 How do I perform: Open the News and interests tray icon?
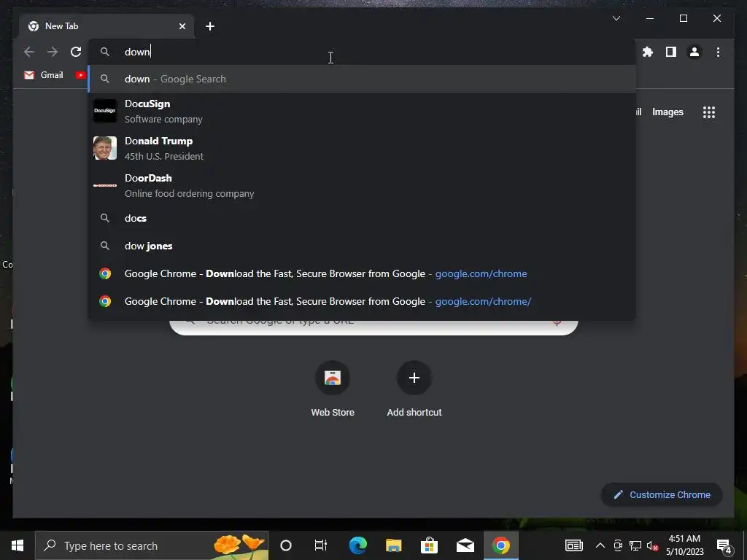click(x=574, y=545)
